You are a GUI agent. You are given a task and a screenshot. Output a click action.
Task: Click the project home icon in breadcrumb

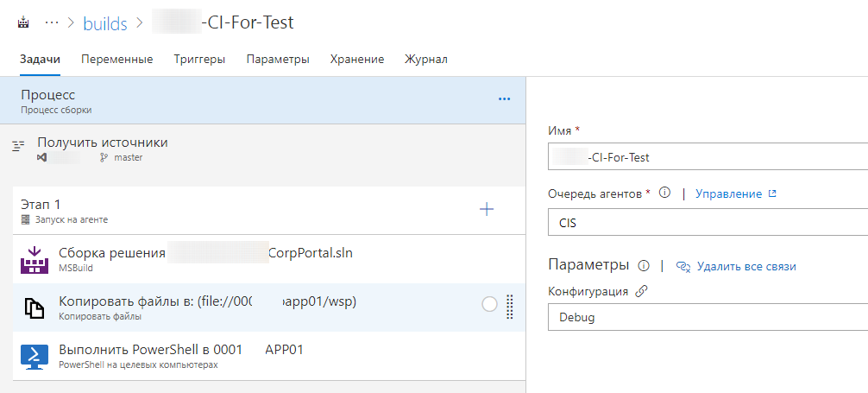pyautogui.click(x=23, y=23)
